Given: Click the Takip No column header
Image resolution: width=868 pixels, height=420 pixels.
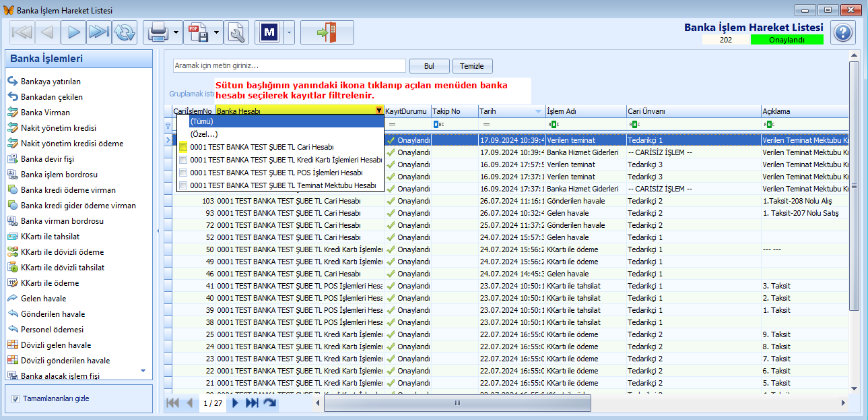Looking at the screenshot, I should [455, 111].
